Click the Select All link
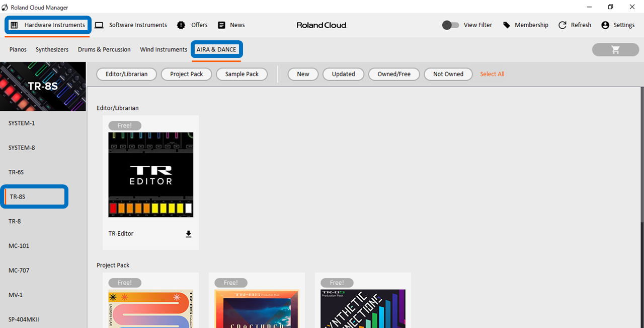The width and height of the screenshot is (644, 328). [492, 74]
